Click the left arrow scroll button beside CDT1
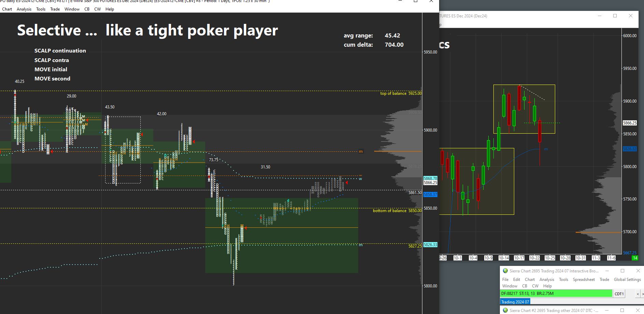 pyautogui.click(x=638, y=294)
